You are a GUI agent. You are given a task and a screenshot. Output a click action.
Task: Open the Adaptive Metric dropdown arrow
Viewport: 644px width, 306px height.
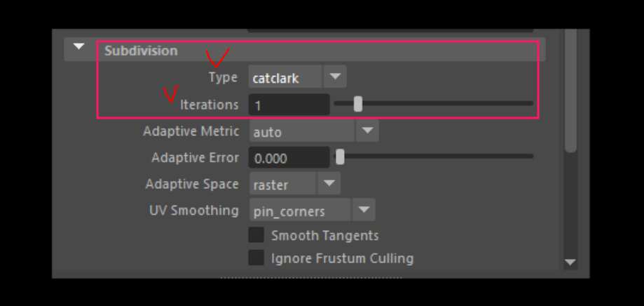367,131
